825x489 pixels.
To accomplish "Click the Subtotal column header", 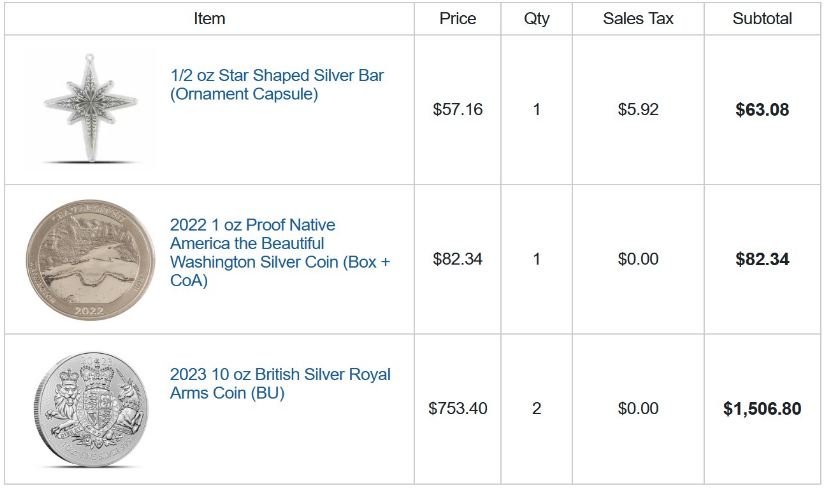I will [762, 19].
